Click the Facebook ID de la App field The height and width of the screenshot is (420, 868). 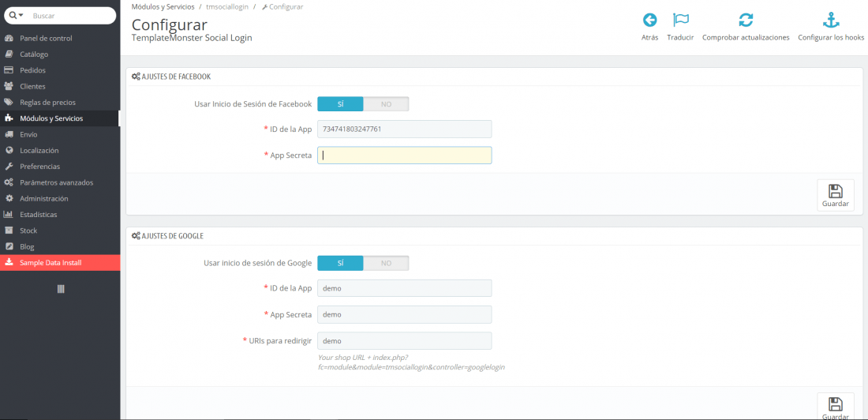pos(405,129)
